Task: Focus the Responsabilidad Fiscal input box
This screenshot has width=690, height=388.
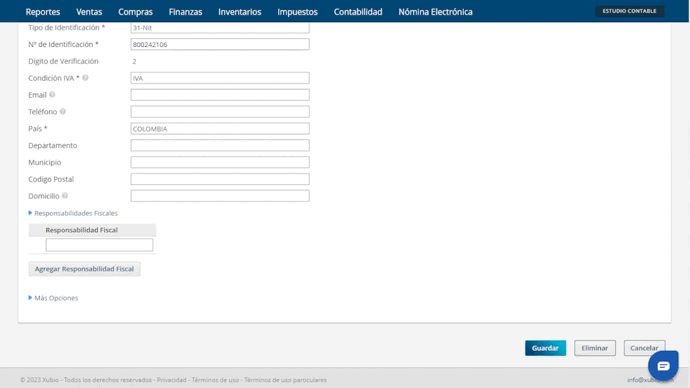Action: pos(99,245)
